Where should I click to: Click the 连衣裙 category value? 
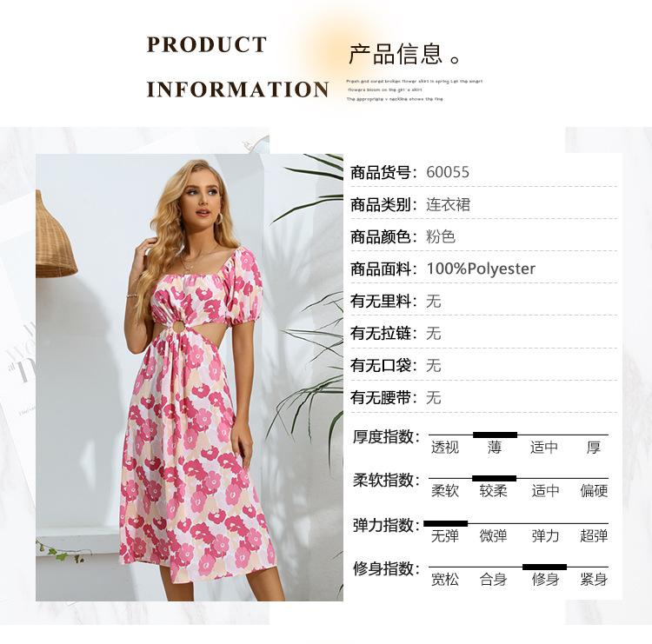[x=448, y=204]
